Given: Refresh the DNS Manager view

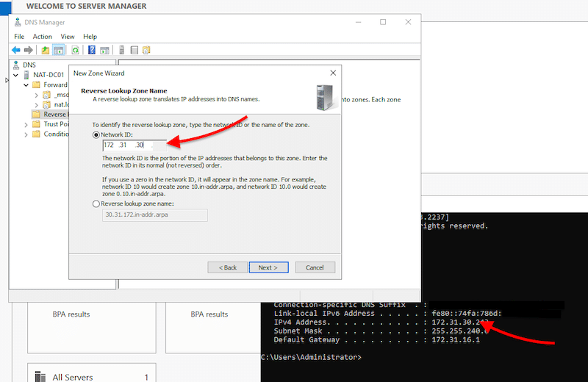Looking at the screenshot, I should tap(76, 50).
